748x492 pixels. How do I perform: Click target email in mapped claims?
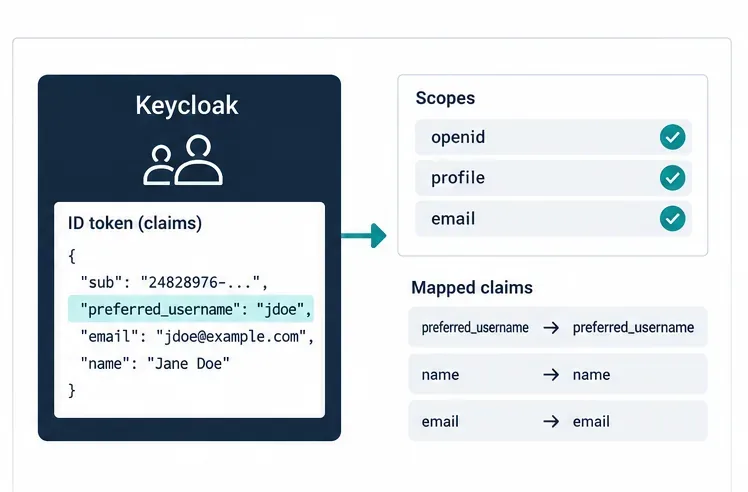(x=592, y=422)
